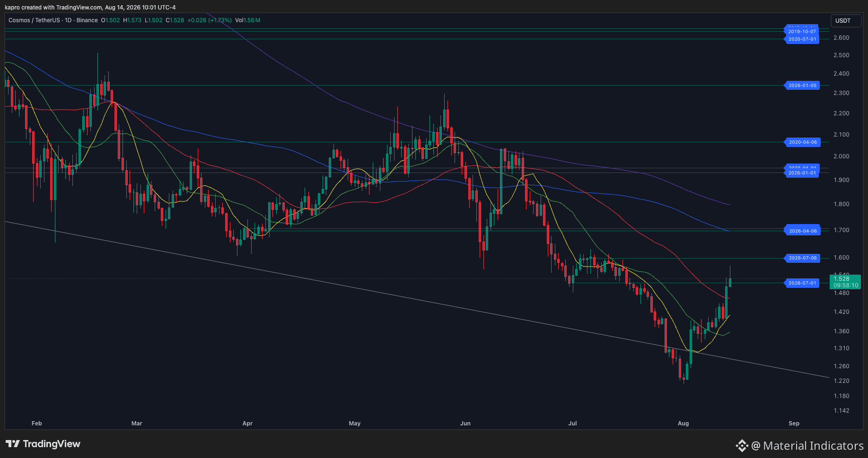Screen dimensions: 868x458
Task: Click the 2.400 price axis label
Action: [841, 74]
